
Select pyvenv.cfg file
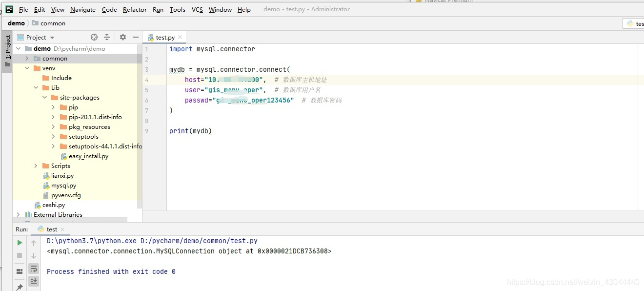pos(62,195)
